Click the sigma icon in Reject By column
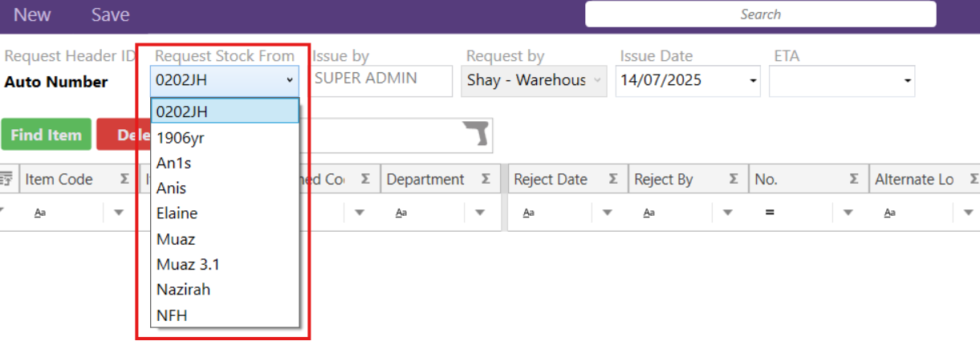This screenshot has width=980, height=353. coord(734,180)
